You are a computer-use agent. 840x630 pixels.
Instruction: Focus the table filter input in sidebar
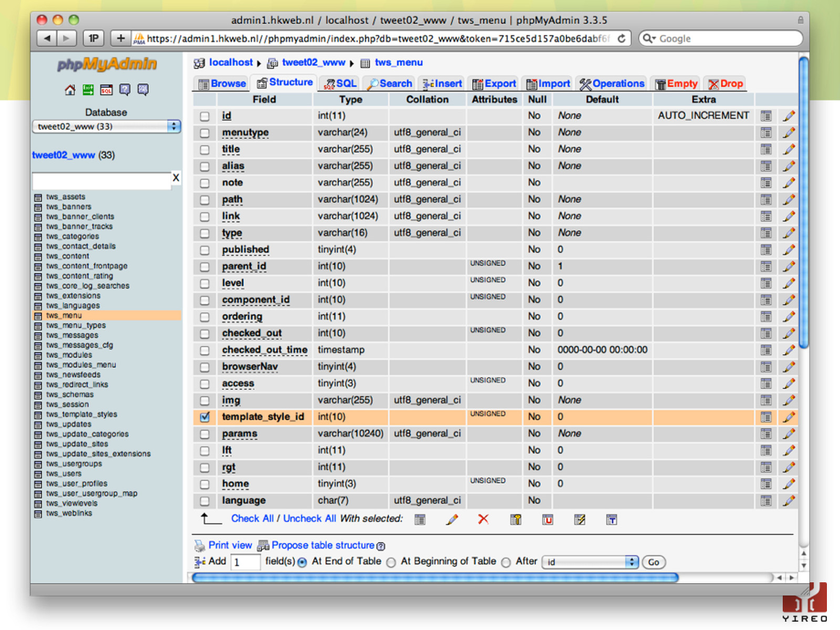(102, 181)
